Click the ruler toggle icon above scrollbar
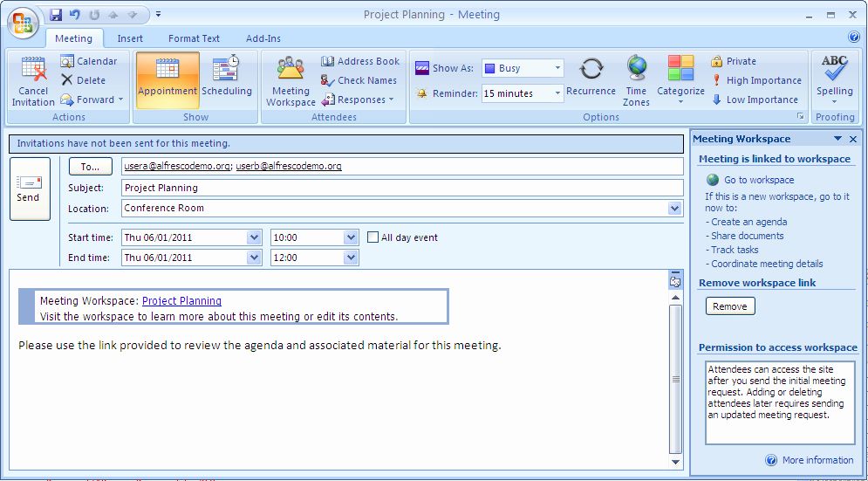Screen dimensions: 868x481 [x=675, y=281]
